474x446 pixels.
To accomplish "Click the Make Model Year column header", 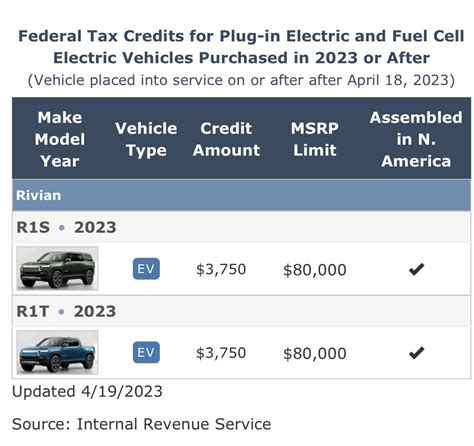I will point(60,139).
